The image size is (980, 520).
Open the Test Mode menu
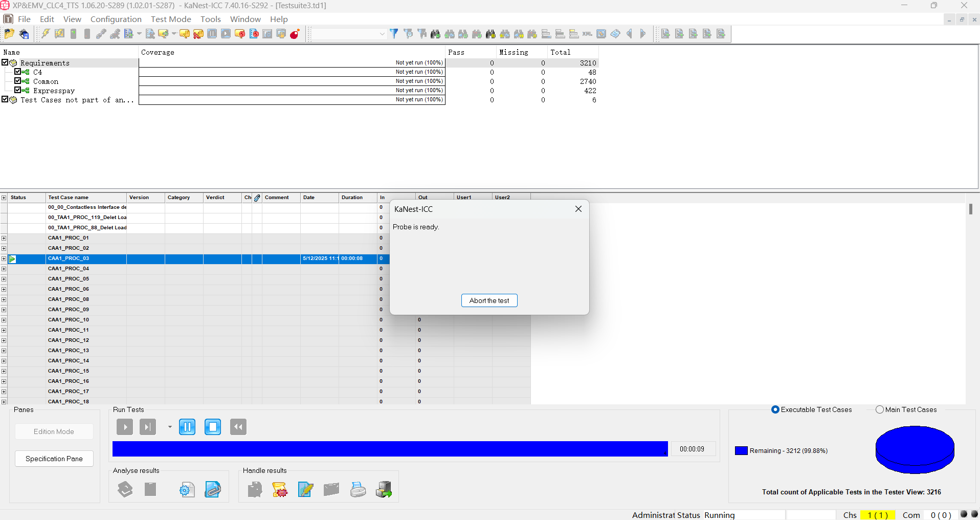tap(171, 19)
